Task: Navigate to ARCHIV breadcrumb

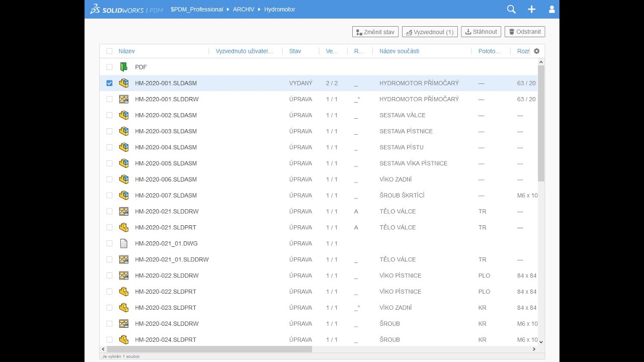Action: (x=244, y=10)
